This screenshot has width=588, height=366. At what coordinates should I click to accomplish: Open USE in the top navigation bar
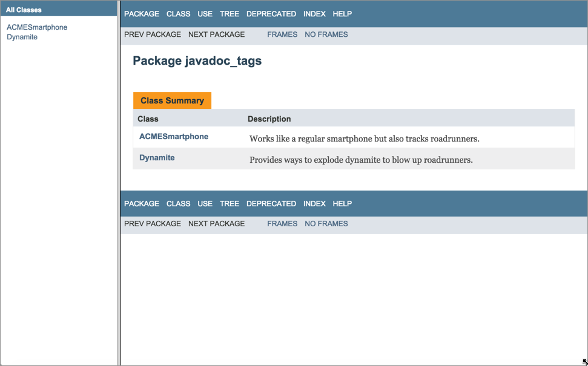pyautogui.click(x=205, y=14)
